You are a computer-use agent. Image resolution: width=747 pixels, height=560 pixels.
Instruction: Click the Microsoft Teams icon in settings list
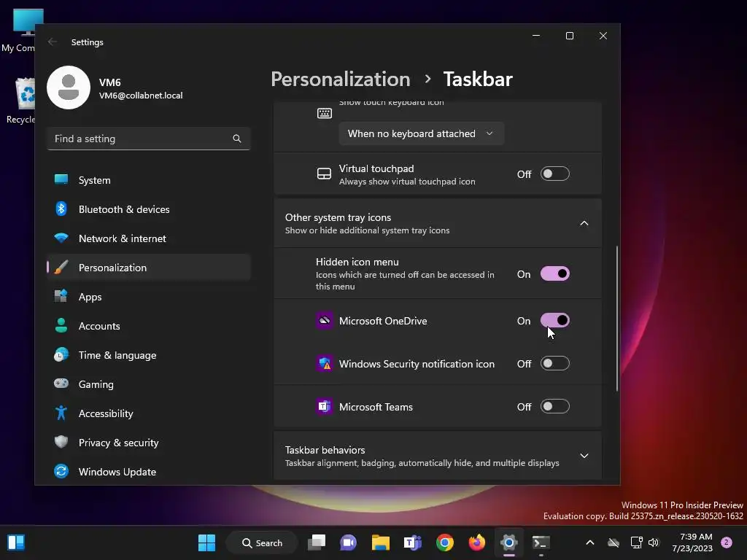[325, 406]
